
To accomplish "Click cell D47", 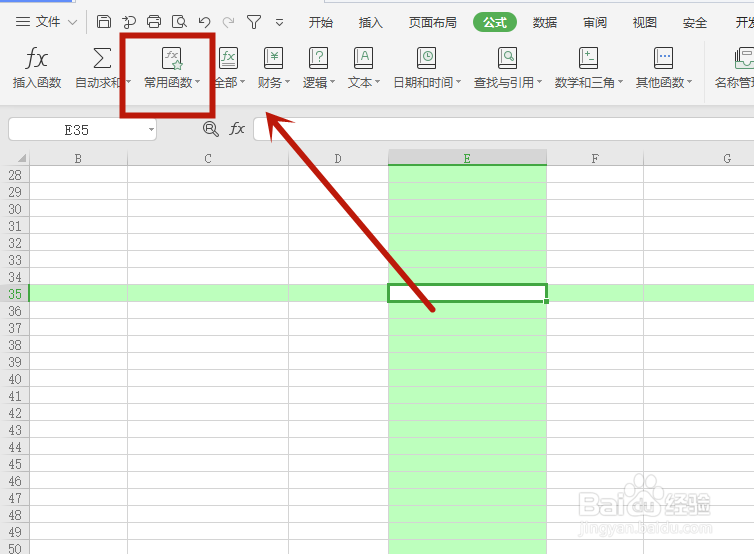I will (x=338, y=497).
